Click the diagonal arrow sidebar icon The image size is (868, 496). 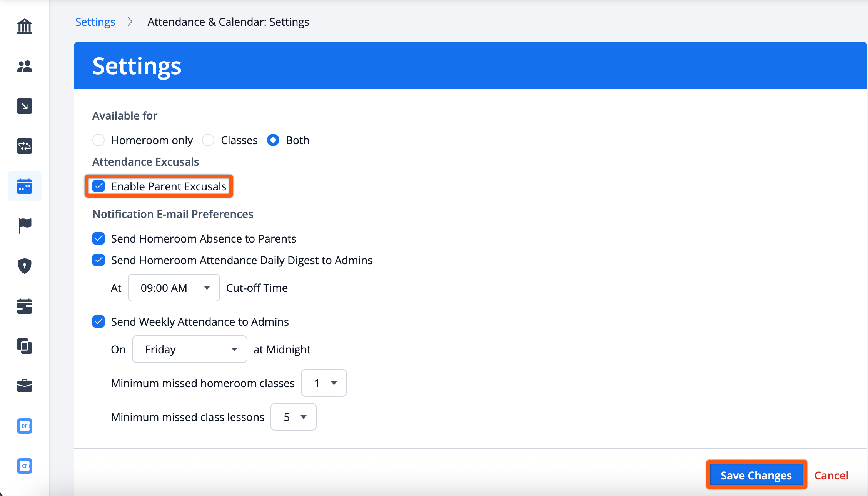click(25, 106)
